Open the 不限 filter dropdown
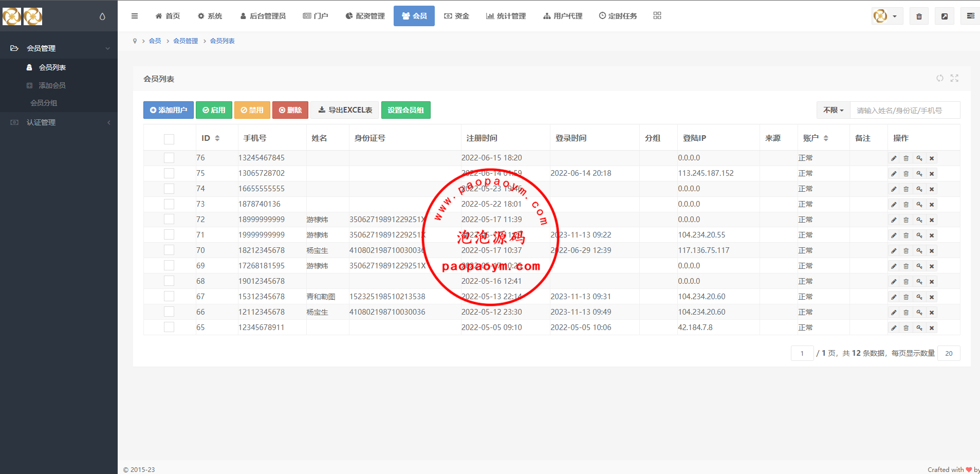The height and width of the screenshot is (474, 980). (x=833, y=110)
